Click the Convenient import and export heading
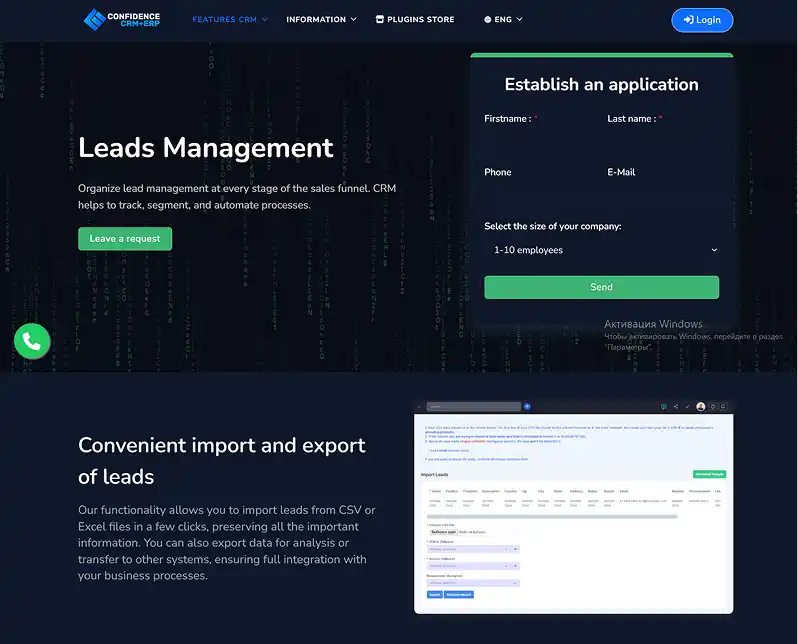The image size is (798, 644). (222, 460)
